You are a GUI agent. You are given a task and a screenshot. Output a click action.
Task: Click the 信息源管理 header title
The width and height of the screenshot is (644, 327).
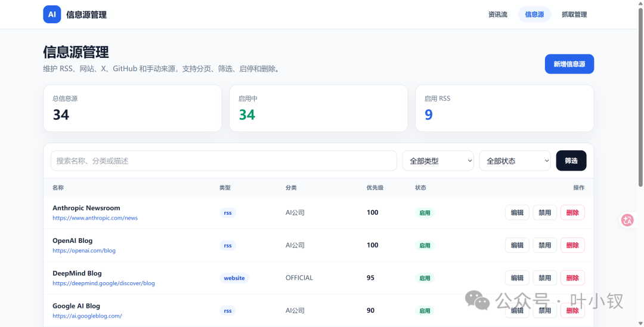coord(86,15)
